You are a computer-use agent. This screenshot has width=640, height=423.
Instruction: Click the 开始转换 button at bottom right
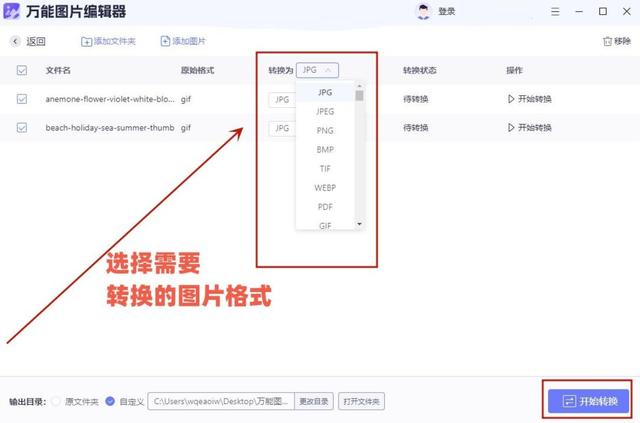tap(588, 401)
